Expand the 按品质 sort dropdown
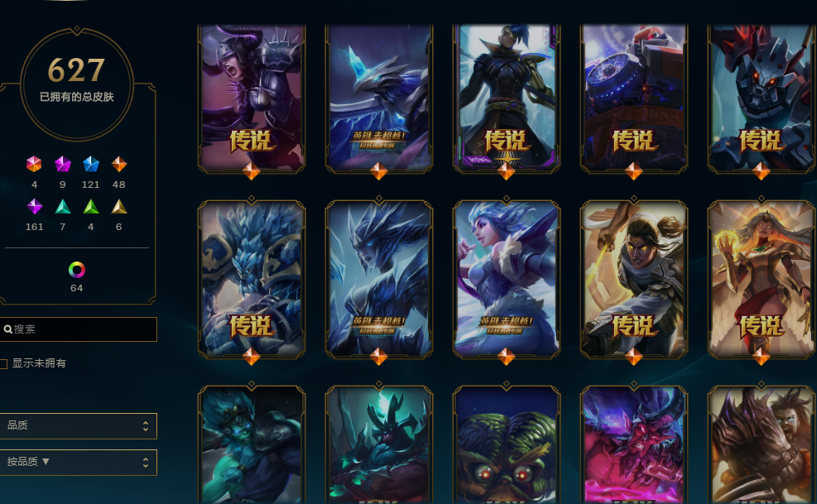The height and width of the screenshot is (504, 817). coord(78,463)
